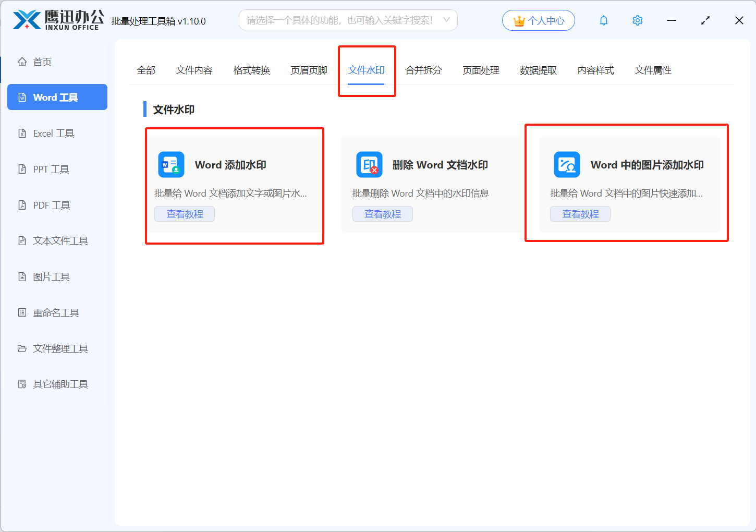Switch to the 页面处理 tab

481,70
